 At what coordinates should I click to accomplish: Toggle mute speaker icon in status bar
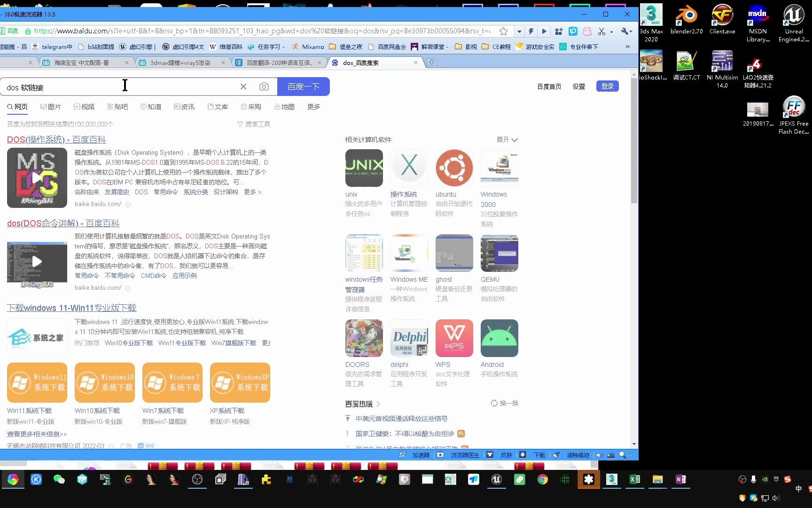click(x=599, y=455)
